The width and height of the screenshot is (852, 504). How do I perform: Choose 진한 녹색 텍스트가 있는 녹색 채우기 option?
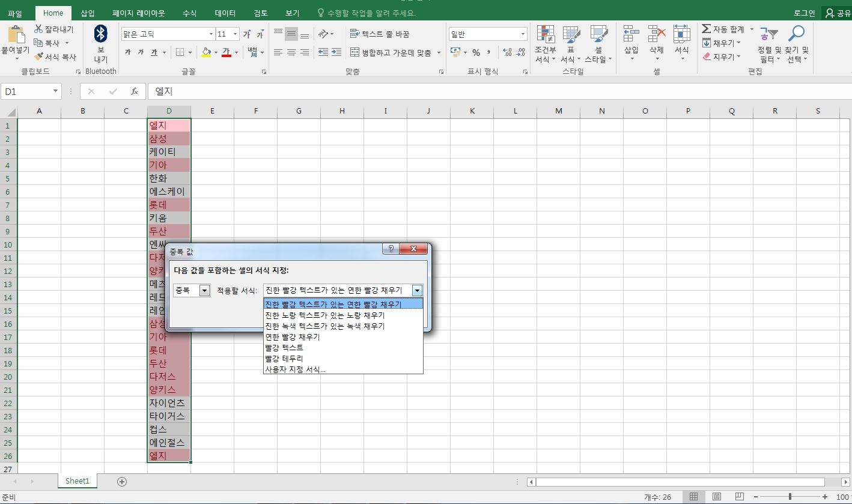tap(343, 326)
